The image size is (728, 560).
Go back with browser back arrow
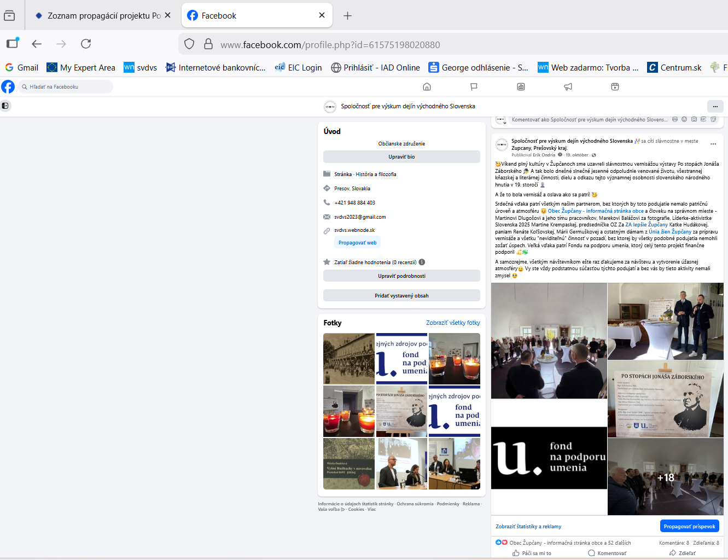pos(37,44)
